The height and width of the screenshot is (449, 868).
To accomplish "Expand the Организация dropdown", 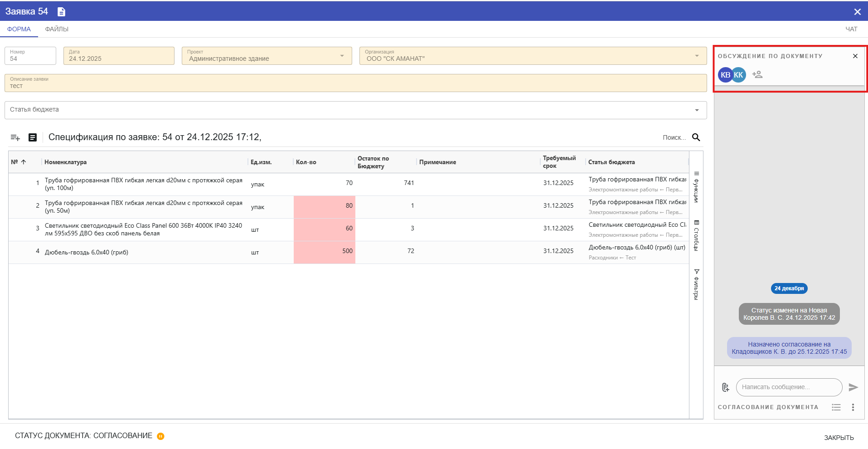I will [697, 56].
